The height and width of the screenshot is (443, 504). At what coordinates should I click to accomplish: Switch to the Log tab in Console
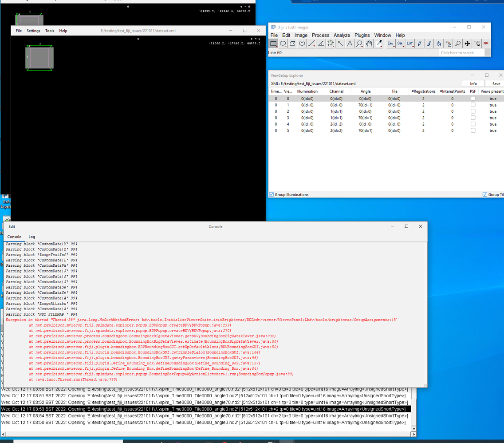[31, 237]
